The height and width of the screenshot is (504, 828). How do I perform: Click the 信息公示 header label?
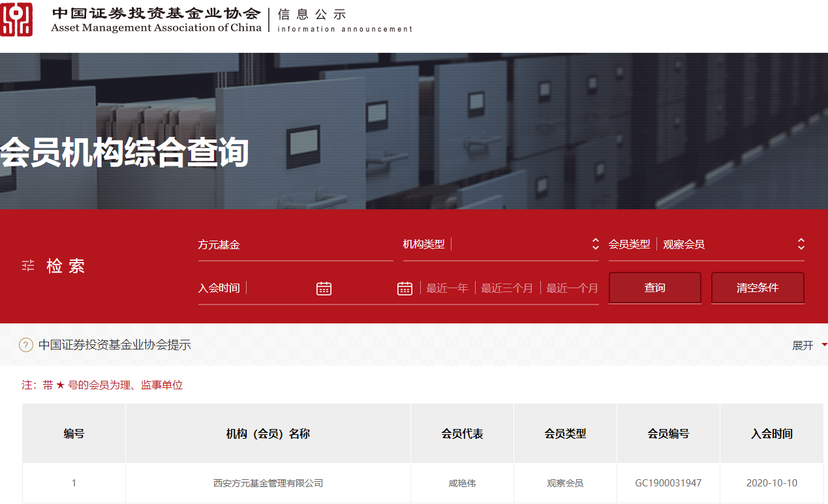pyautogui.click(x=312, y=14)
